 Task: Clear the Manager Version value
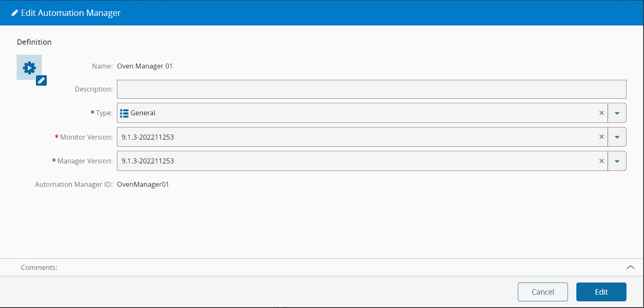(x=601, y=161)
